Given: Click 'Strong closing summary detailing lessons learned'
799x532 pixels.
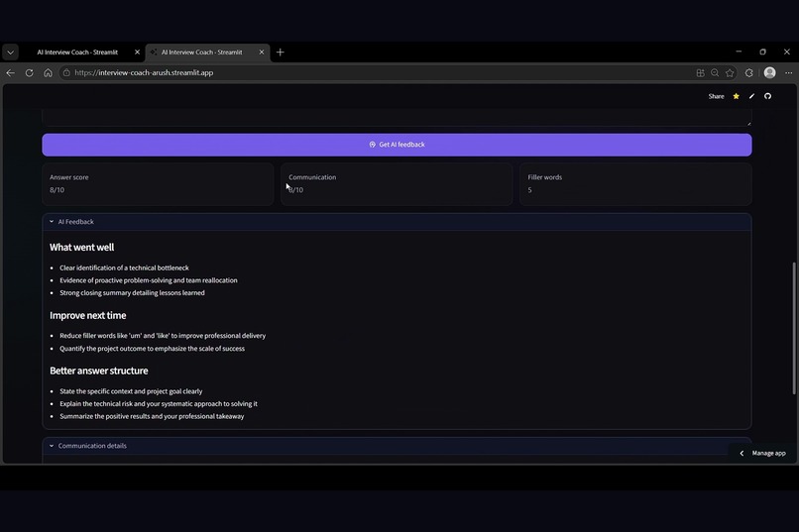Looking at the screenshot, I should point(132,292).
